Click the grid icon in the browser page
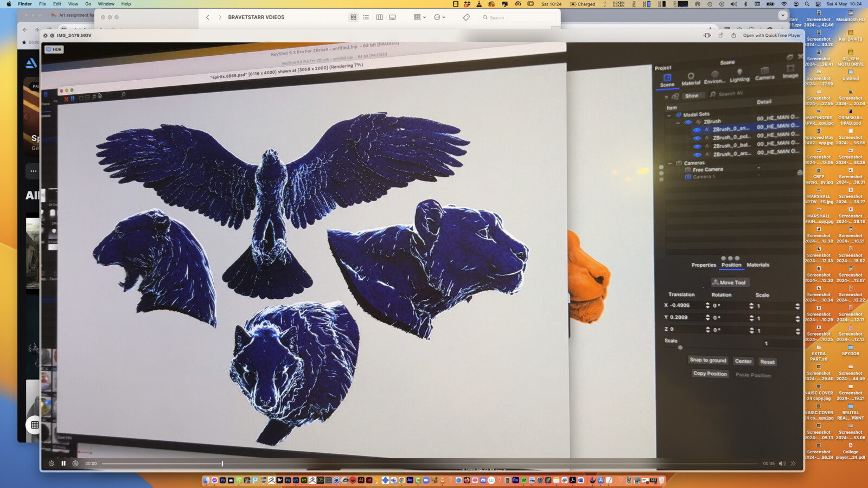This screenshot has width=868, height=488. (35, 425)
